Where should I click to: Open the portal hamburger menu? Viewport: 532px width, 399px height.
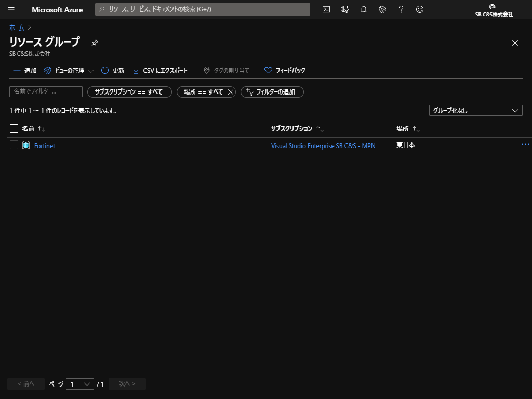(x=11, y=9)
